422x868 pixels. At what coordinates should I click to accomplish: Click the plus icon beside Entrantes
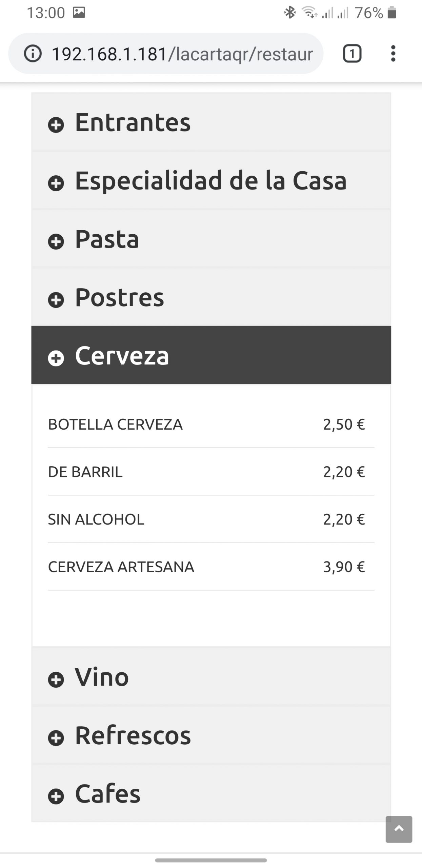(x=56, y=125)
